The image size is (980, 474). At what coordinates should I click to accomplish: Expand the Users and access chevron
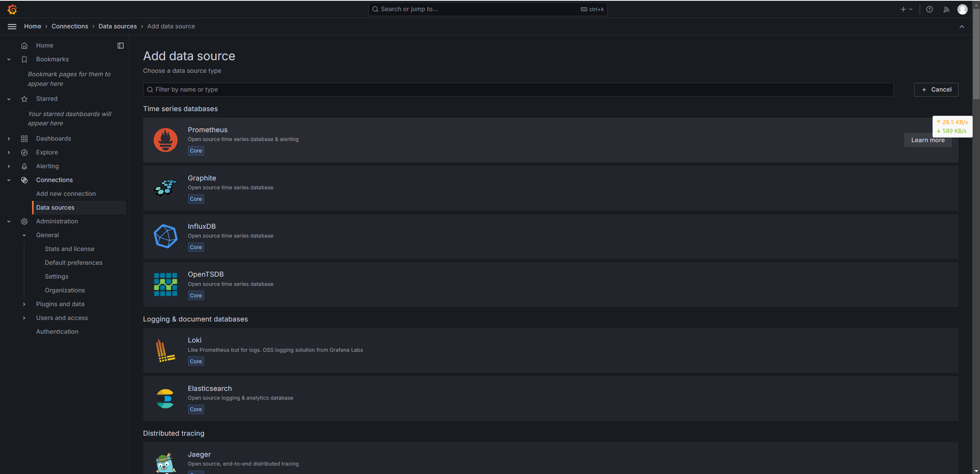(24, 318)
